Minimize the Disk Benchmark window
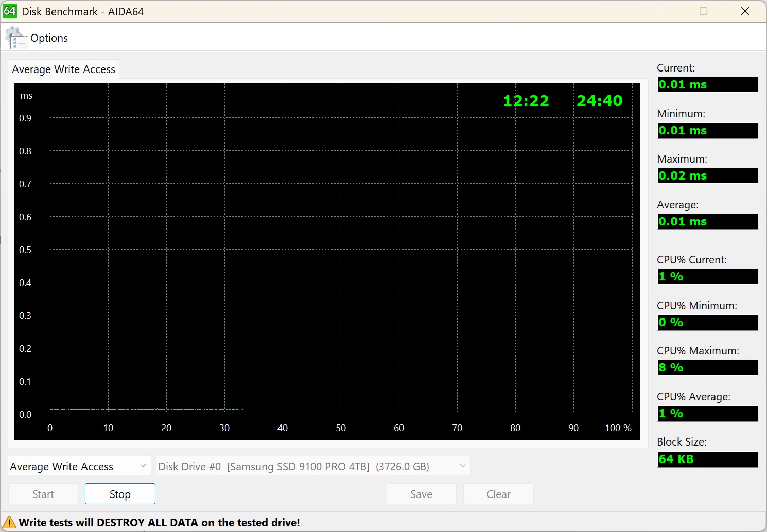The width and height of the screenshot is (767, 532). (662, 11)
